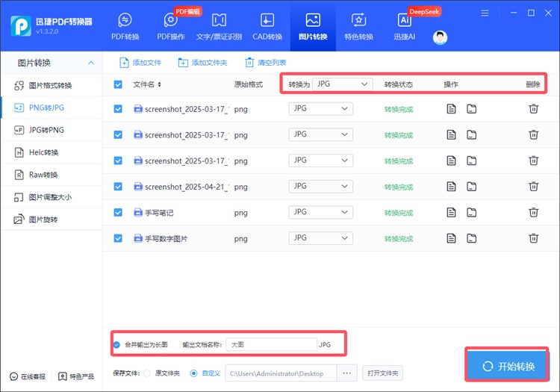Click 清空列表 button
The image size is (560, 392).
tap(266, 63)
